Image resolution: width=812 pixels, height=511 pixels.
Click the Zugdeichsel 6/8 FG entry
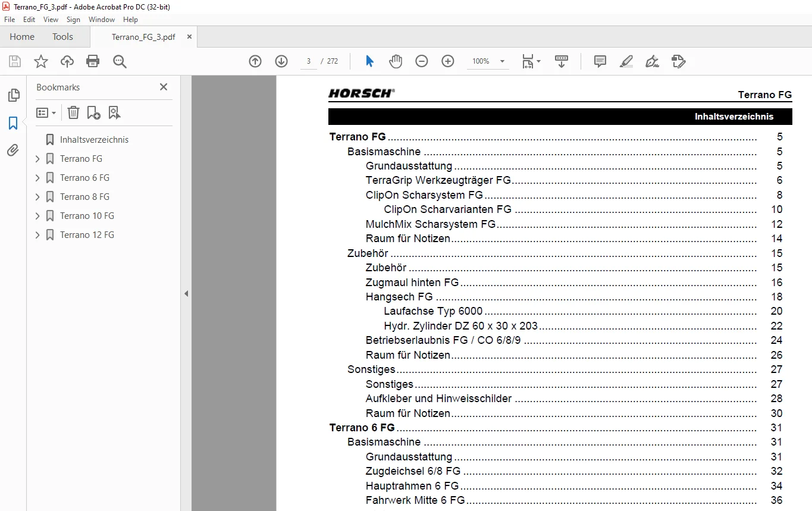[413, 471]
